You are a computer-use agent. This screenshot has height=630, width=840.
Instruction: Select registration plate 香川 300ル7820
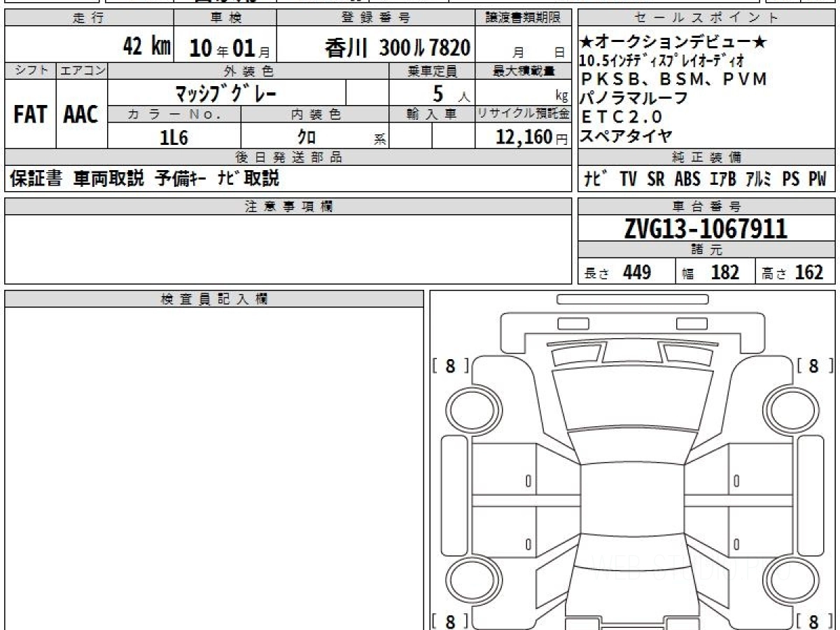tap(398, 48)
